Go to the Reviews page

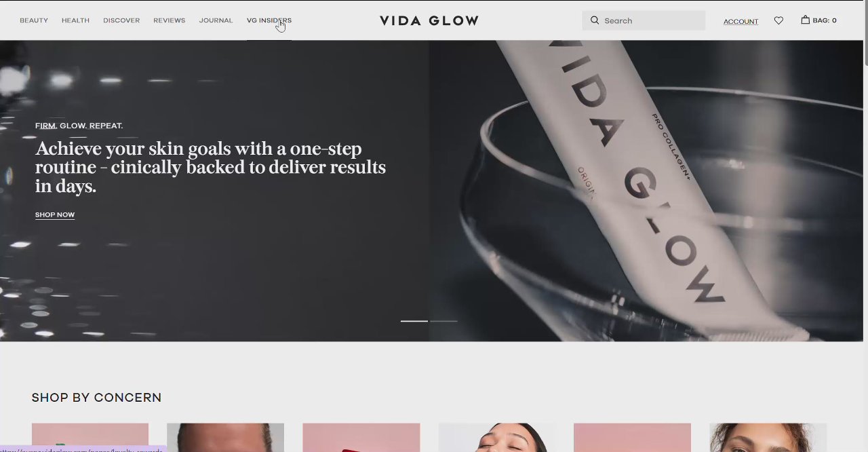pos(169,20)
